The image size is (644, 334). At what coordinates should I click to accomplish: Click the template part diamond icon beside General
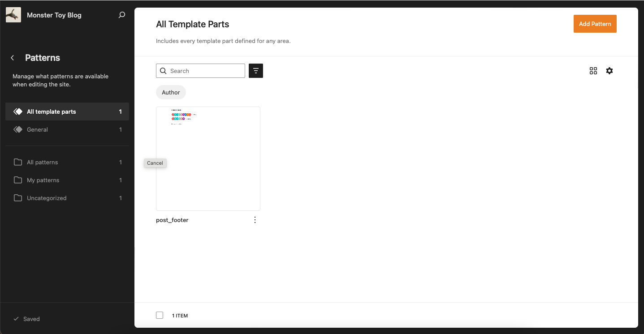[x=18, y=129]
